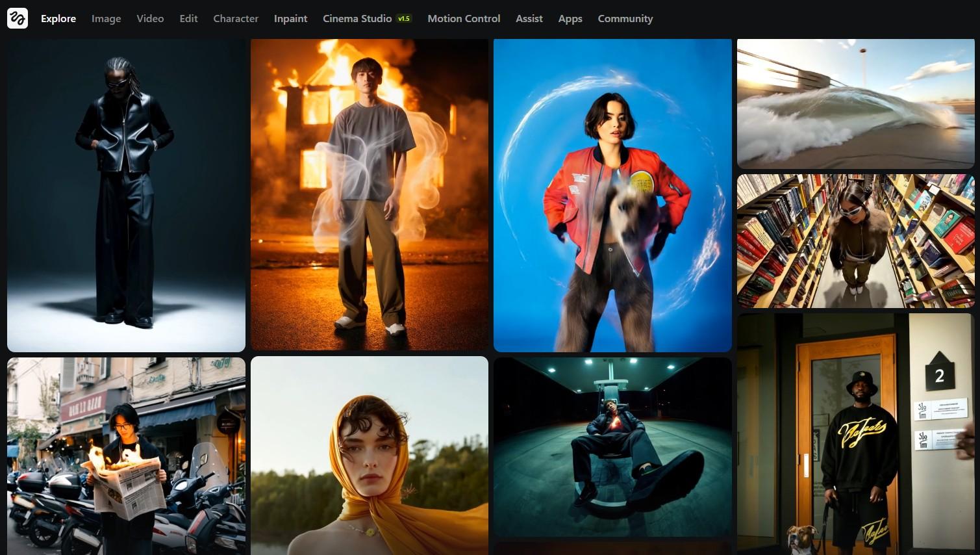Viewport: 980px width, 555px height.
Task: Launch Cinema Studio from the navbar
Action: click(x=357, y=19)
